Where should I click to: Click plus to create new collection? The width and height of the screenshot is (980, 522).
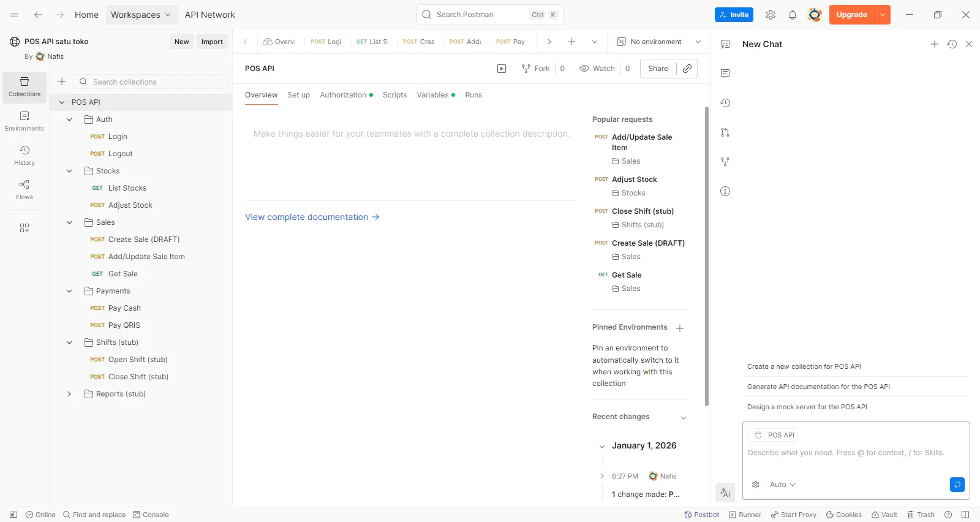coord(62,81)
